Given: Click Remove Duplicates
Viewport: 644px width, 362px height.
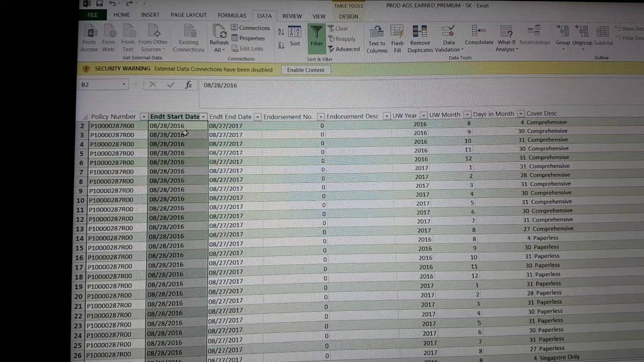Looking at the screenshot, I should (x=420, y=39).
